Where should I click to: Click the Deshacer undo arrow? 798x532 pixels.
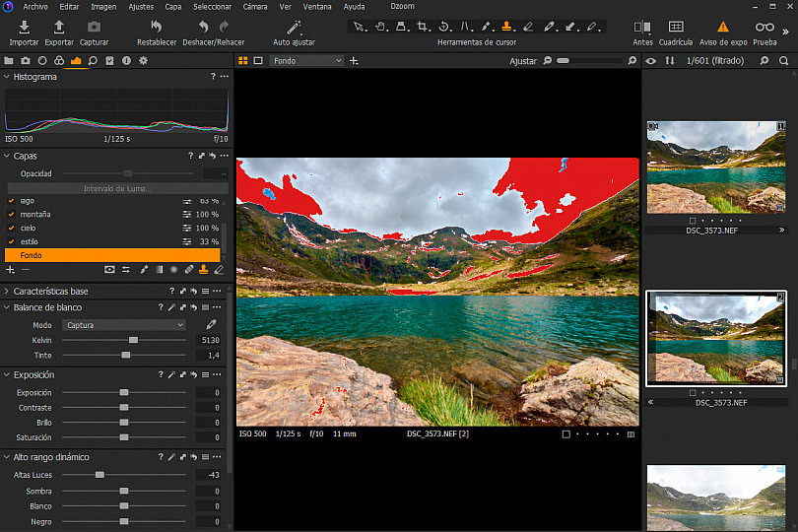204,27
